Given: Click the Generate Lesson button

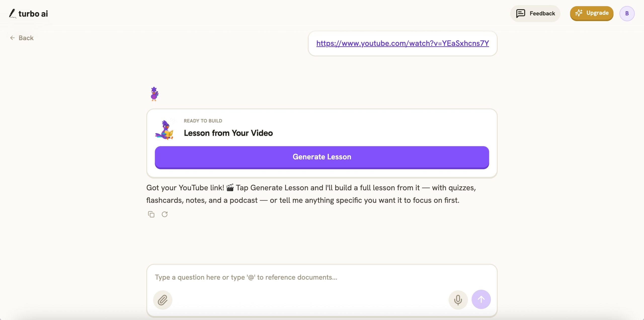Looking at the screenshot, I should point(322,157).
